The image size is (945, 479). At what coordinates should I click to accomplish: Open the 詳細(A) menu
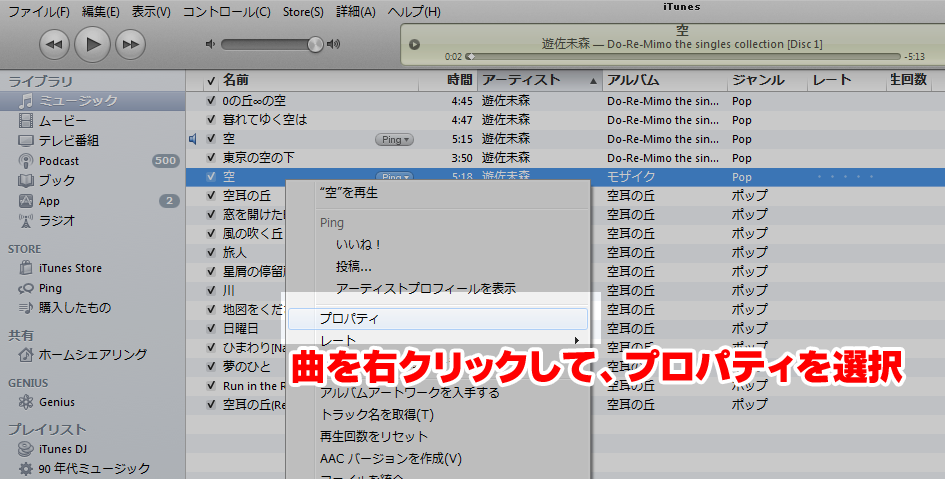click(356, 11)
